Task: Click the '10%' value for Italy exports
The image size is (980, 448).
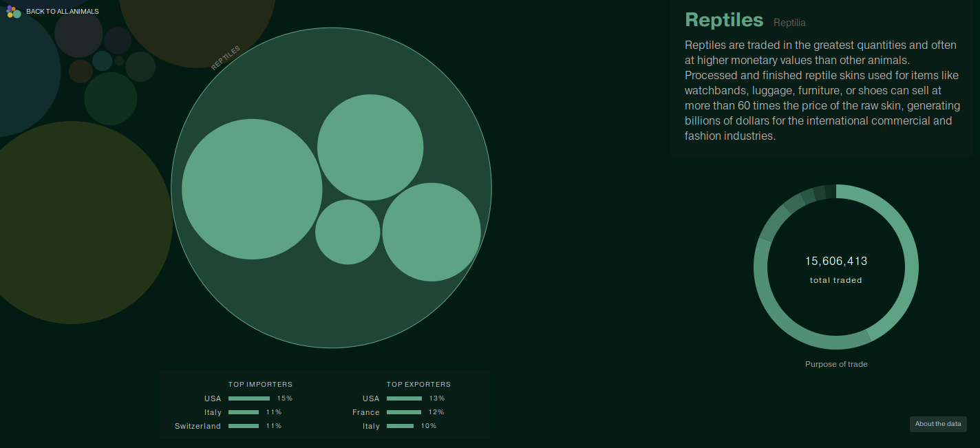Action: click(429, 426)
